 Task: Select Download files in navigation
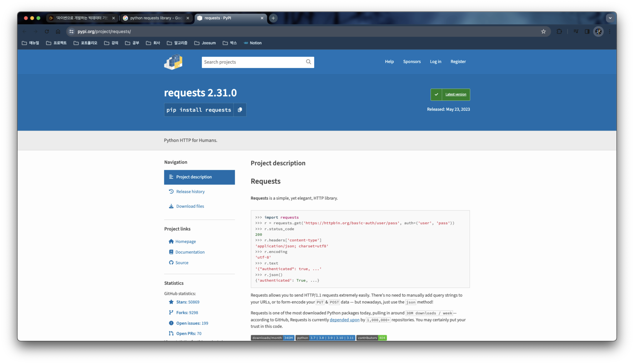[190, 206]
